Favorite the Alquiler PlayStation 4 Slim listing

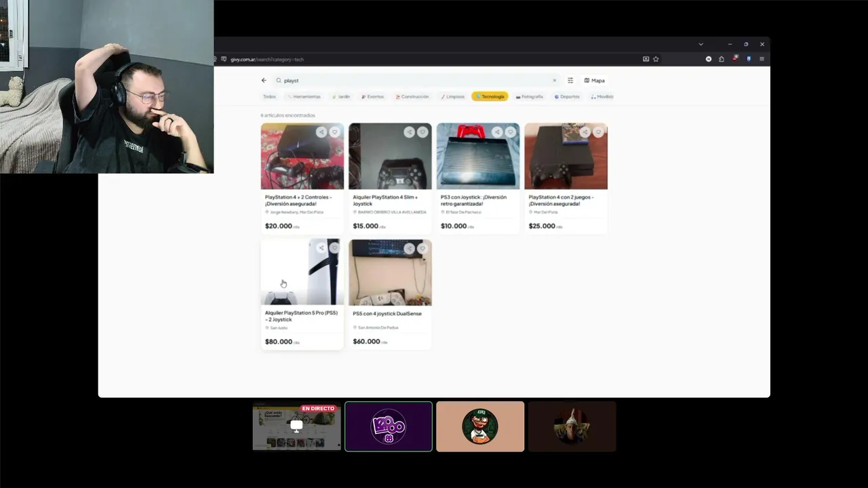[422, 132]
